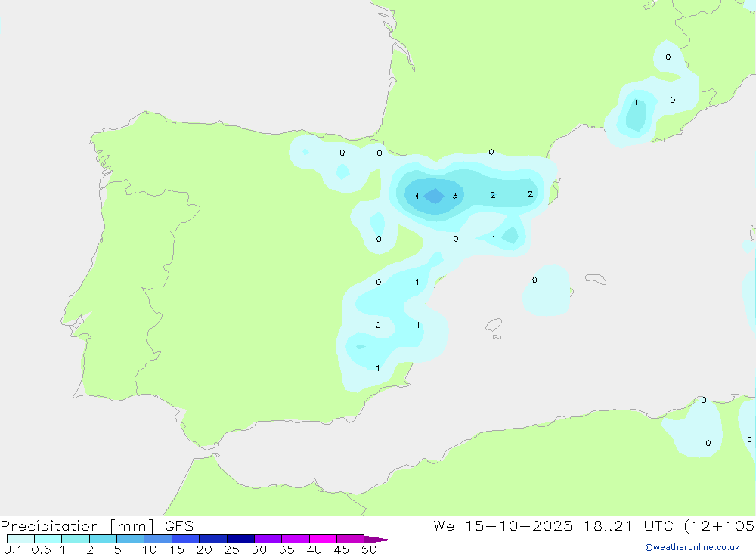Click the legend label "10"
Screen dimensions: 756x554
point(150,549)
